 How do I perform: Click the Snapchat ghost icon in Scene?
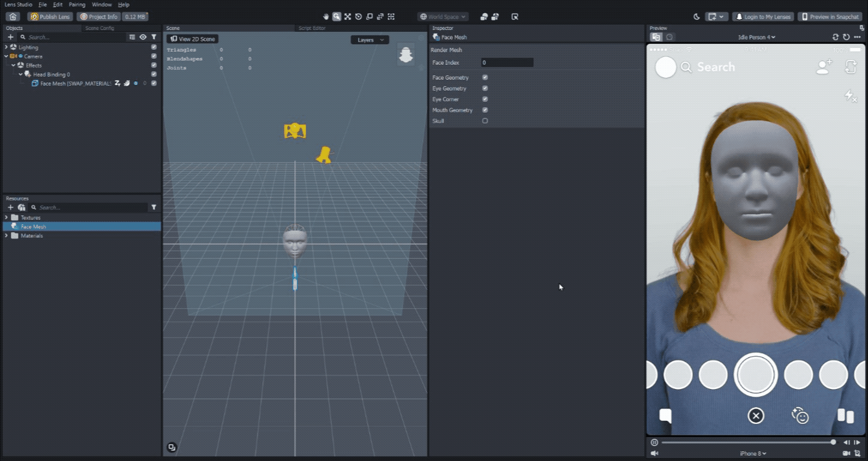click(x=406, y=55)
